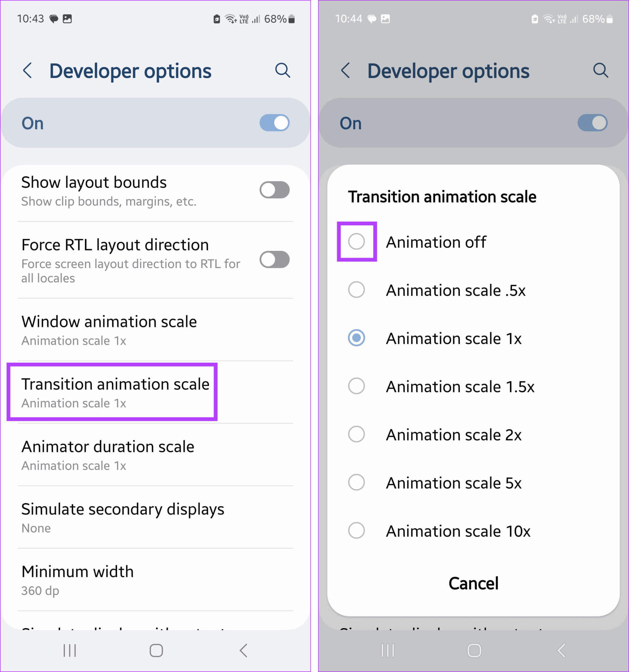Enable Force RTL layout direction switch
This screenshot has width=629, height=672.
pos(274,260)
